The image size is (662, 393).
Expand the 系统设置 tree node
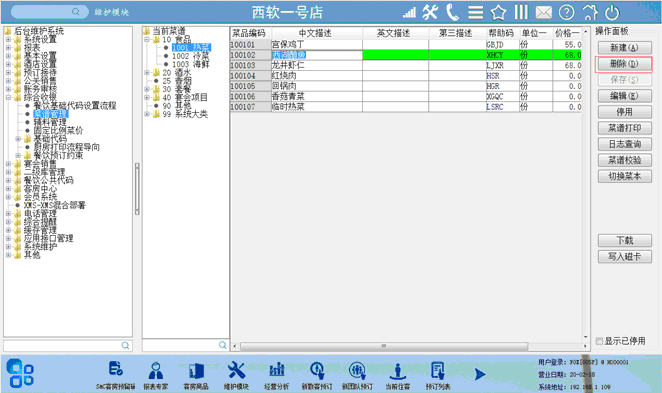(x=8, y=39)
